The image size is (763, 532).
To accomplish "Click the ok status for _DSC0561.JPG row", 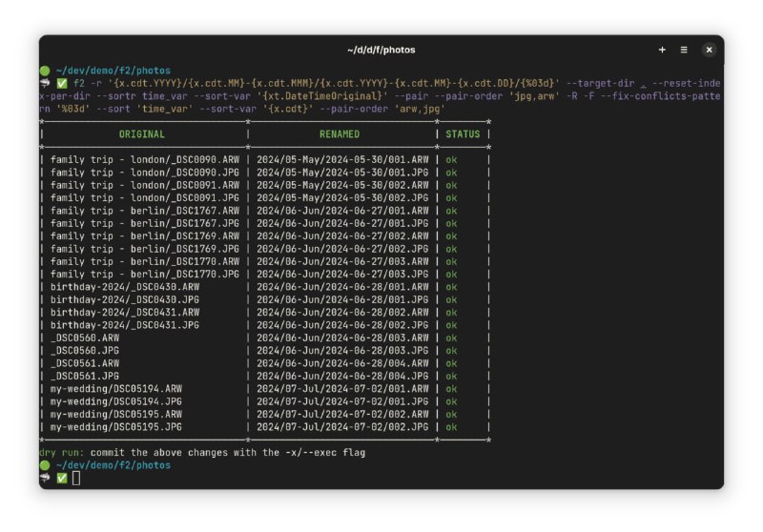I will tap(451, 376).
